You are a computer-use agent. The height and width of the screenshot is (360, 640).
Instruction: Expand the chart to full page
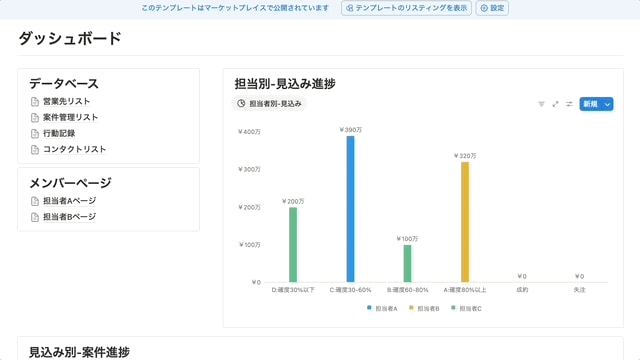[555, 104]
